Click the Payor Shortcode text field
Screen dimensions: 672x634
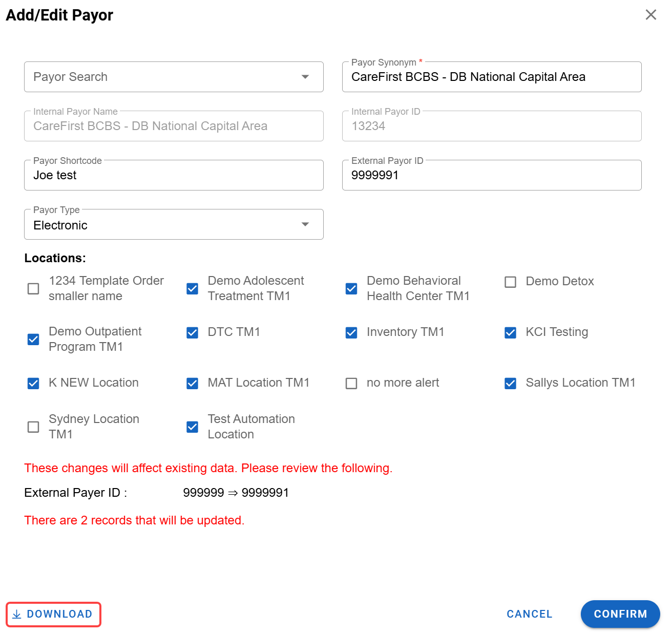point(174,176)
